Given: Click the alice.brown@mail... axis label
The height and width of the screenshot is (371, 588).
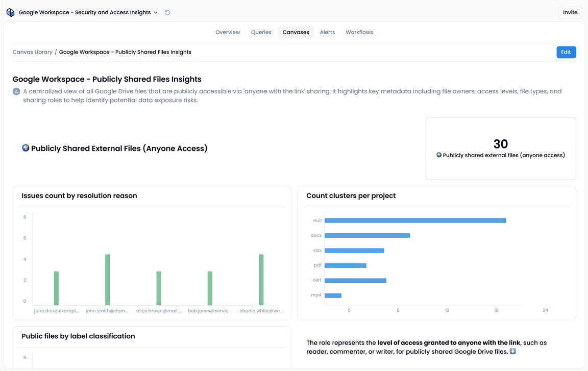Looking at the screenshot, I should (x=159, y=311).
